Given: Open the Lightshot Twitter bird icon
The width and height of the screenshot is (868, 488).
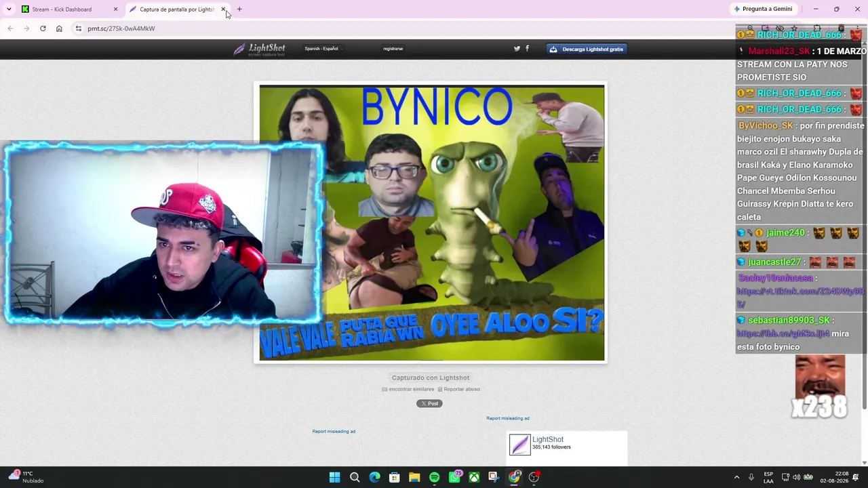Looking at the screenshot, I should [x=517, y=49].
